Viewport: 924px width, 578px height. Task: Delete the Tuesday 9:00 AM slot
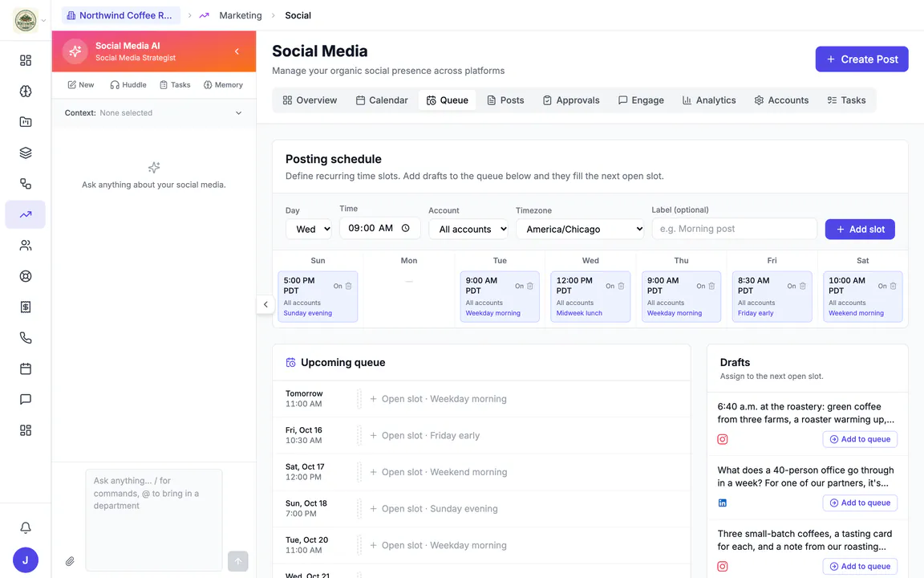pos(529,286)
